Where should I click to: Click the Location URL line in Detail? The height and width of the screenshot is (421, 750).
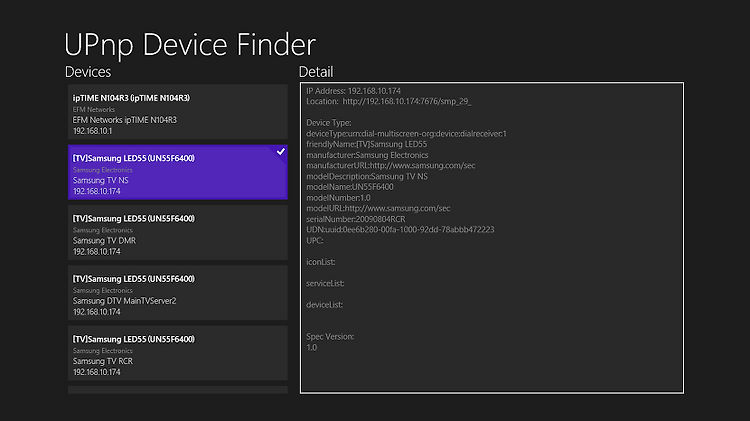(388, 101)
